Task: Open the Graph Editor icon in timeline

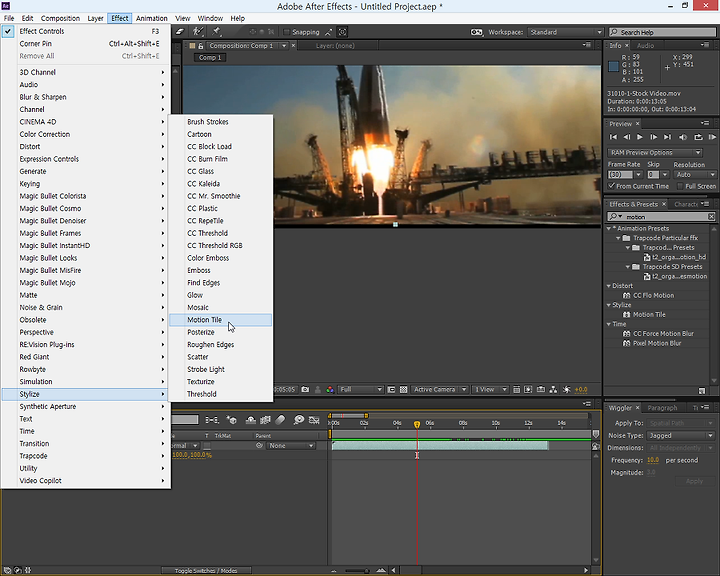Action: [x=314, y=420]
